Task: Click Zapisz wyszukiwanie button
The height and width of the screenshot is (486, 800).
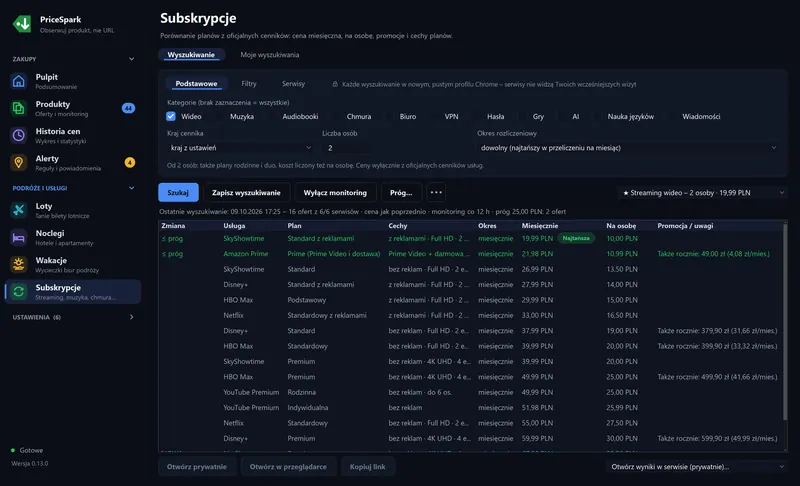Action: [246, 192]
